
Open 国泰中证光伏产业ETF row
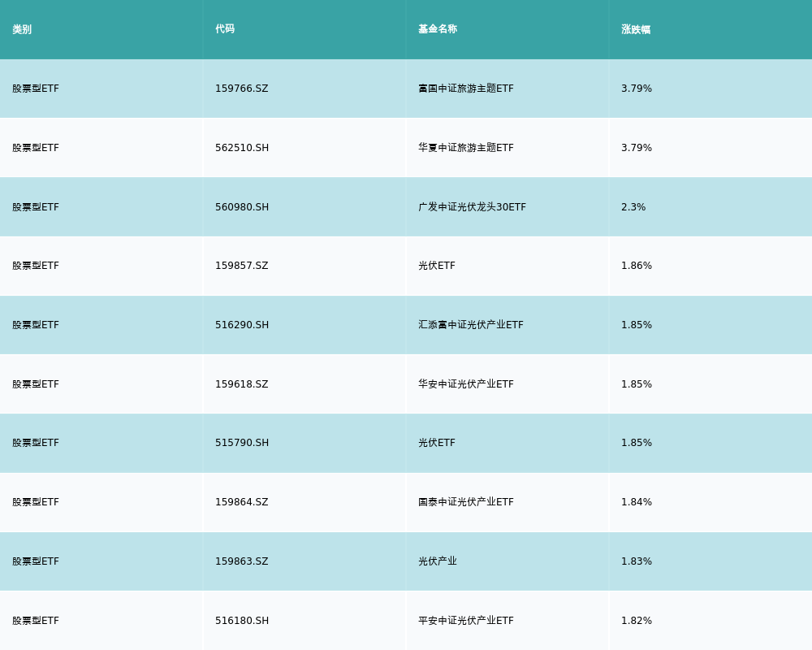[471, 502]
